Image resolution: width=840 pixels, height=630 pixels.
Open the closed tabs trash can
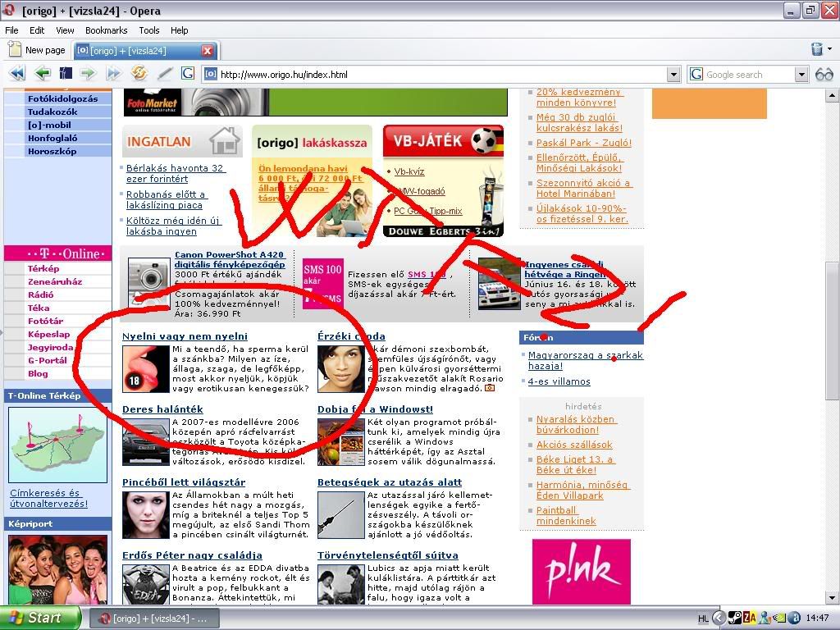point(816,50)
